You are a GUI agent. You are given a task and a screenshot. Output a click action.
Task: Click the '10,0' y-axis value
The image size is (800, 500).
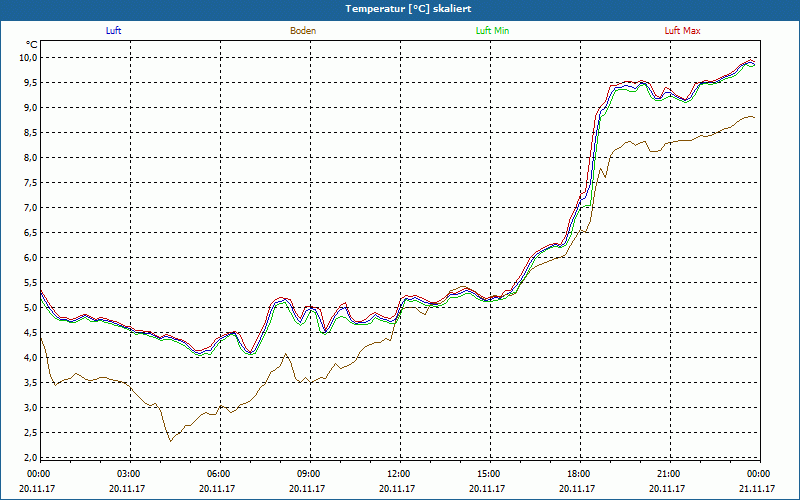[28, 58]
